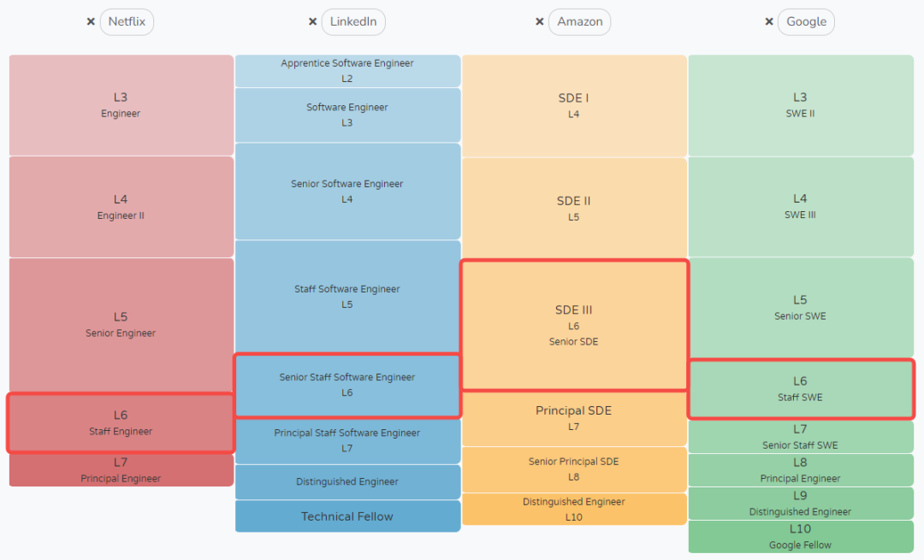Remove Amazon with its X icon
The image size is (924, 560).
[x=539, y=21]
